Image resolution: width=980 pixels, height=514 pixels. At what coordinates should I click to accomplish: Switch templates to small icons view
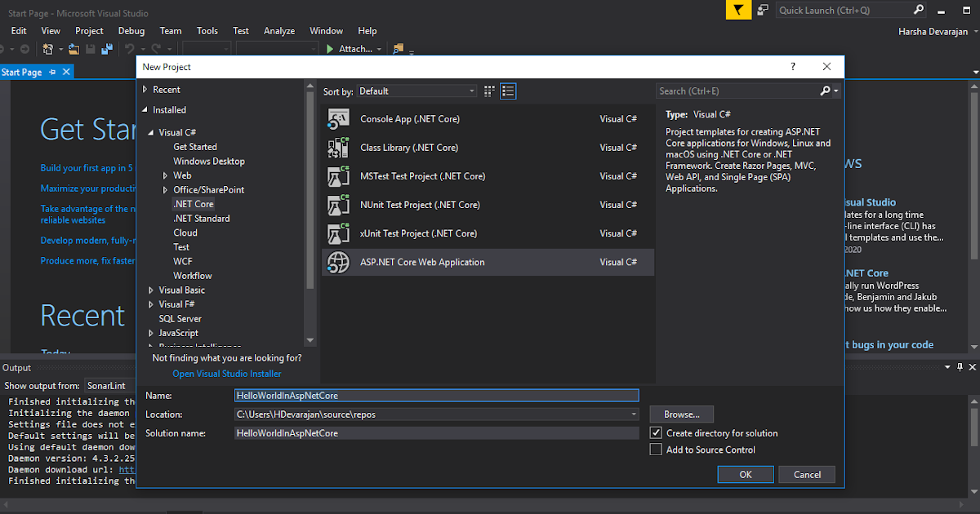[488, 91]
